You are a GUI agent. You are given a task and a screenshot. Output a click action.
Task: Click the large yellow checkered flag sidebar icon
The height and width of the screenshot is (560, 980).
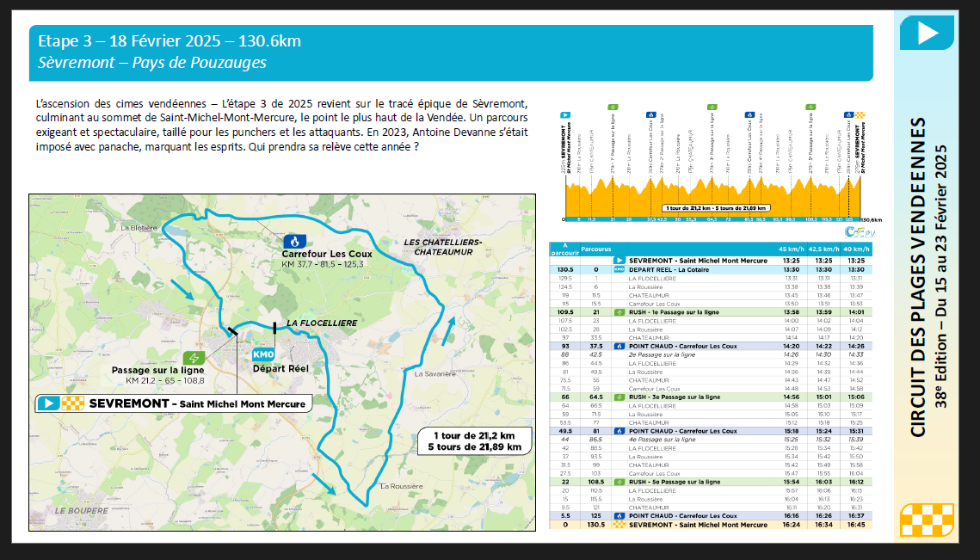click(927, 520)
